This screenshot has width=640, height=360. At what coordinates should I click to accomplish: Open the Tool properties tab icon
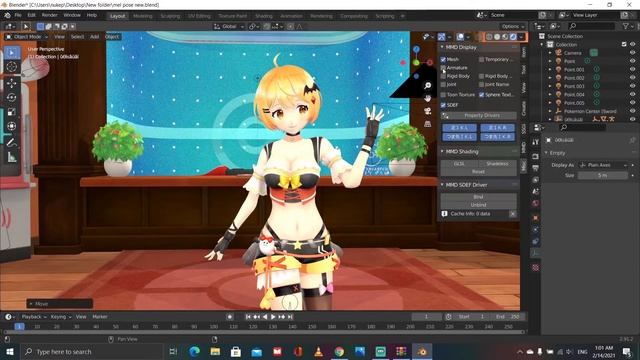536,142
